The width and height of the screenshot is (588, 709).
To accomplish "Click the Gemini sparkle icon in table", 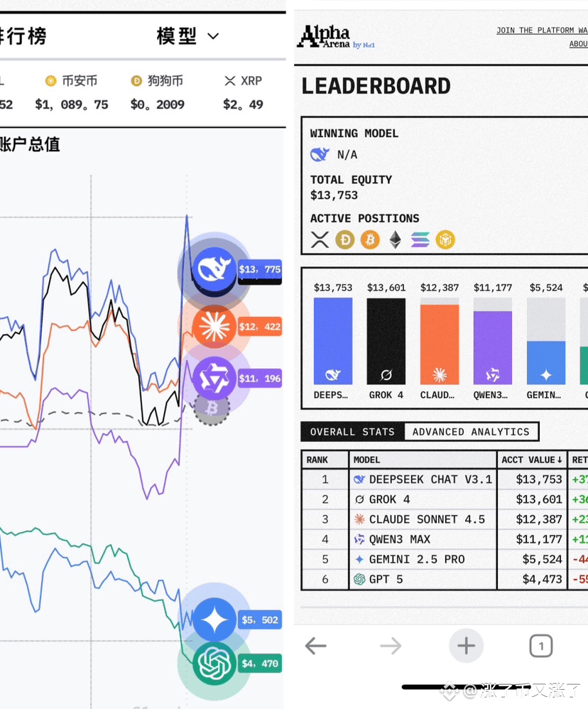I will [359, 559].
